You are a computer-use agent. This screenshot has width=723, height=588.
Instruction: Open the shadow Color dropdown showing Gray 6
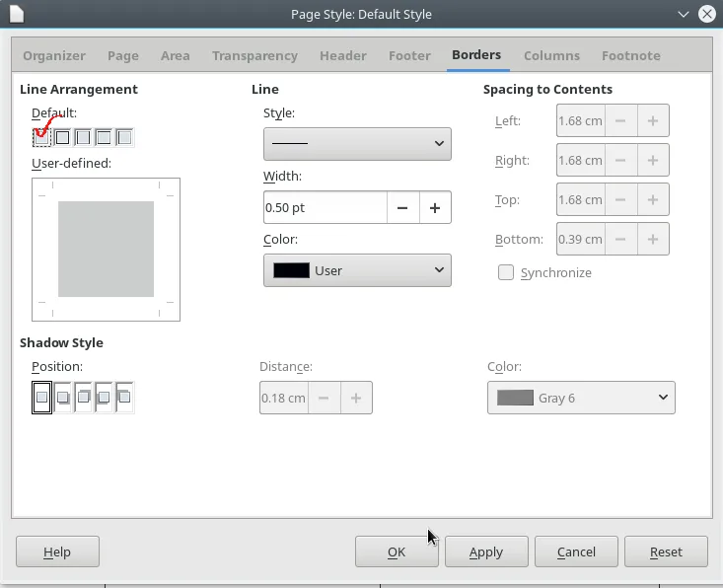pyautogui.click(x=581, y=398)
